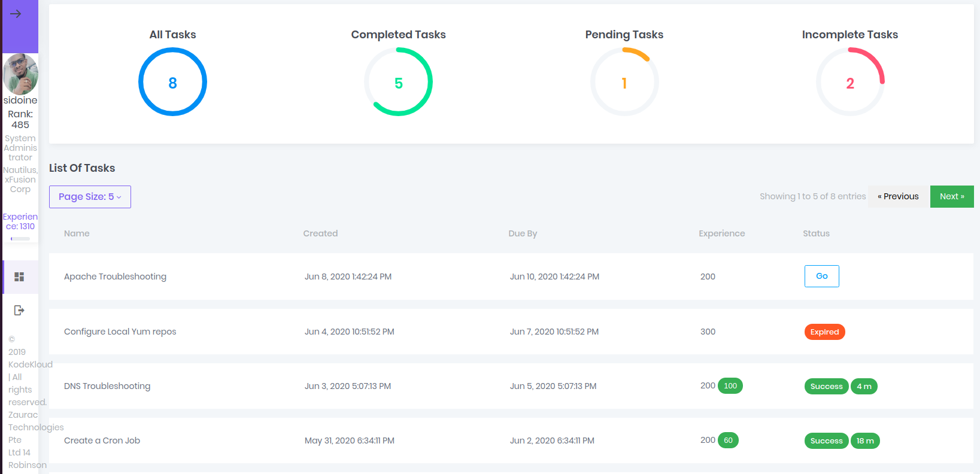Click the Previous page button
Viewport: 980px width, 474px height.
pyautogui.click(x=898, y=196)
